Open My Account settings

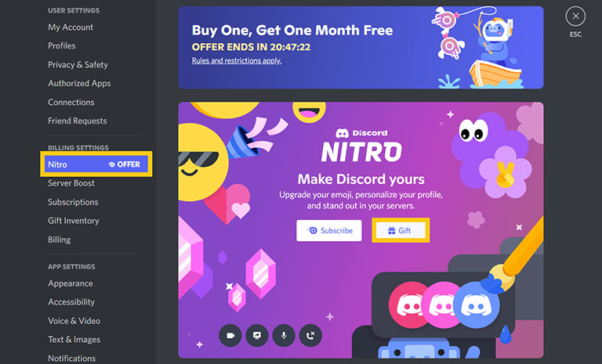click(71, 27)
